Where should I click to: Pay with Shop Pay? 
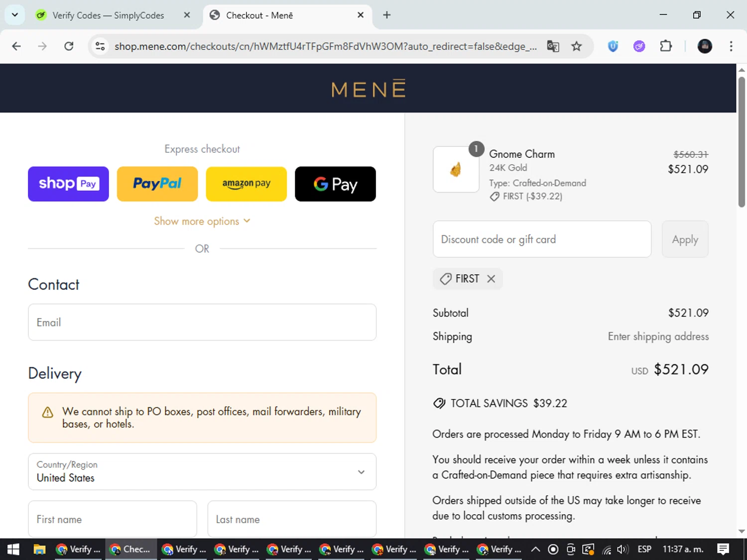point(68,184)
